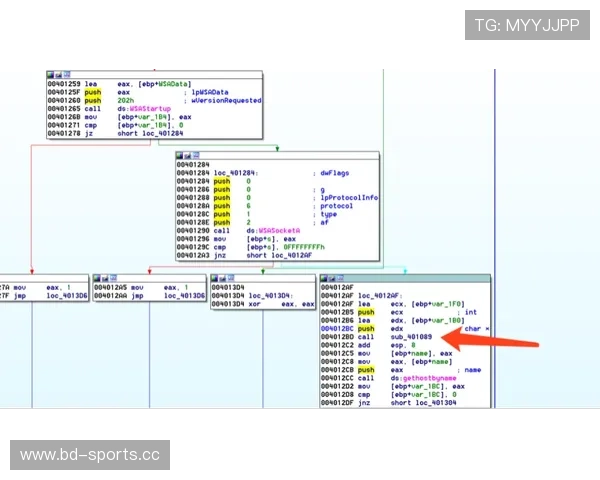Click the red arrow pointing at sub_401089
Image resolution: width=600 pixels, height=480 pixels.
[498, 339]
